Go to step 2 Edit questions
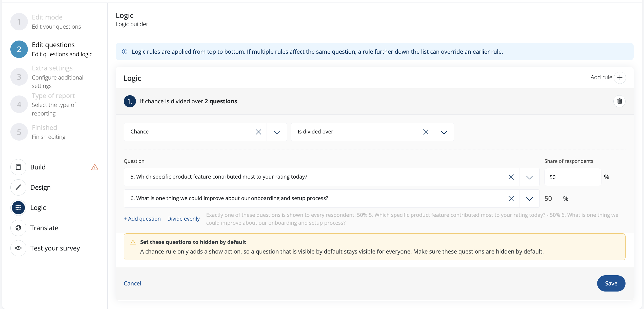Image resolution: width=644 pixels, height=309 pixels. [51, 49]
